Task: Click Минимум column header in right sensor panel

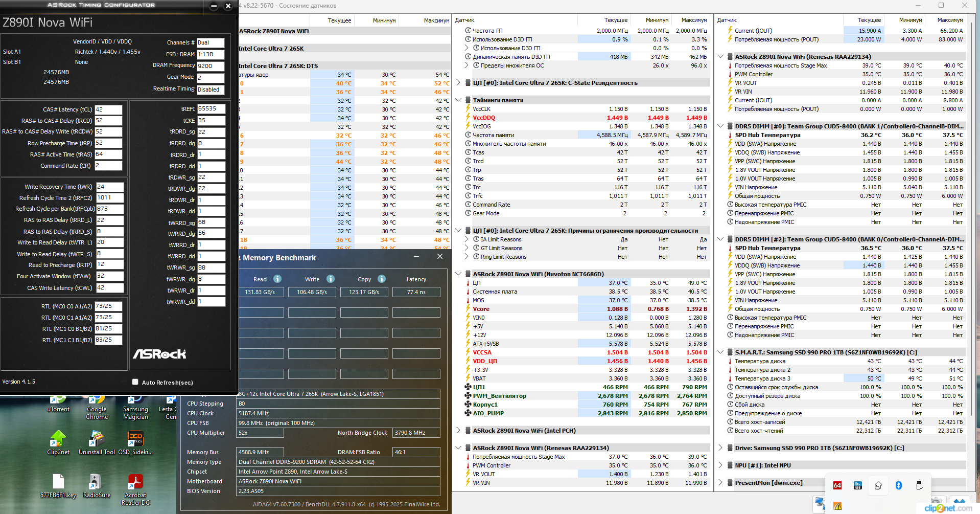Action: [x=905, y=20]
